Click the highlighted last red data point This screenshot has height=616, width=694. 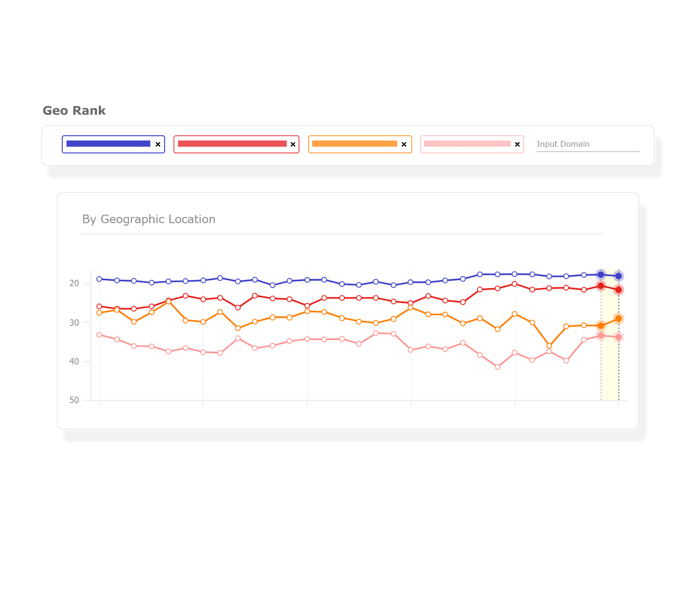619,290
